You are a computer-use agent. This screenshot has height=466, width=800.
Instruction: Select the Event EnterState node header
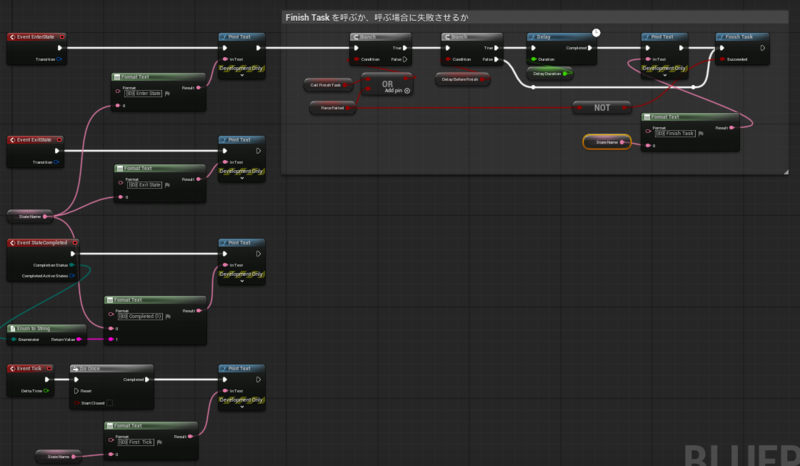pyautogui.click(x=37, y=37)
